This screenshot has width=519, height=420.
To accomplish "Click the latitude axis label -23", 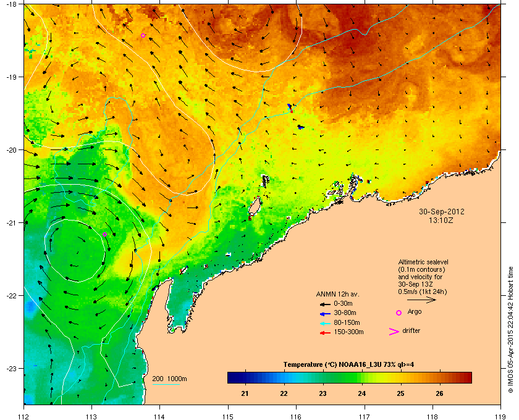I will click(11, 368).
